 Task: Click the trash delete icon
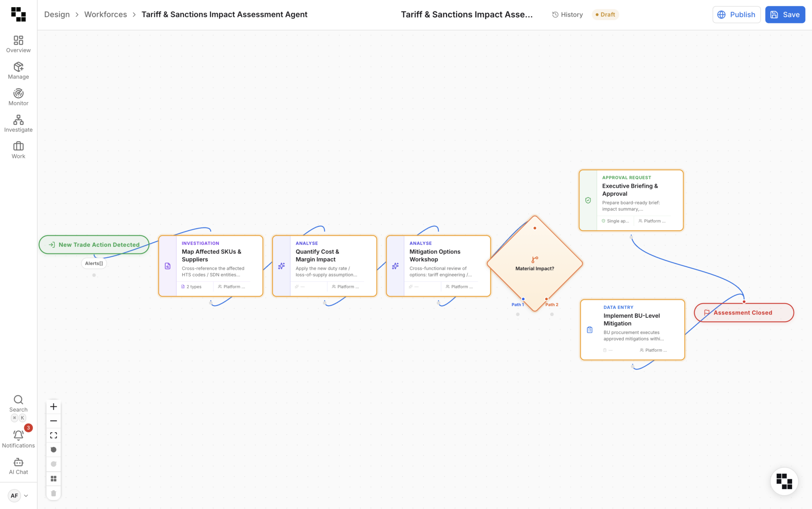pos(54,493)
